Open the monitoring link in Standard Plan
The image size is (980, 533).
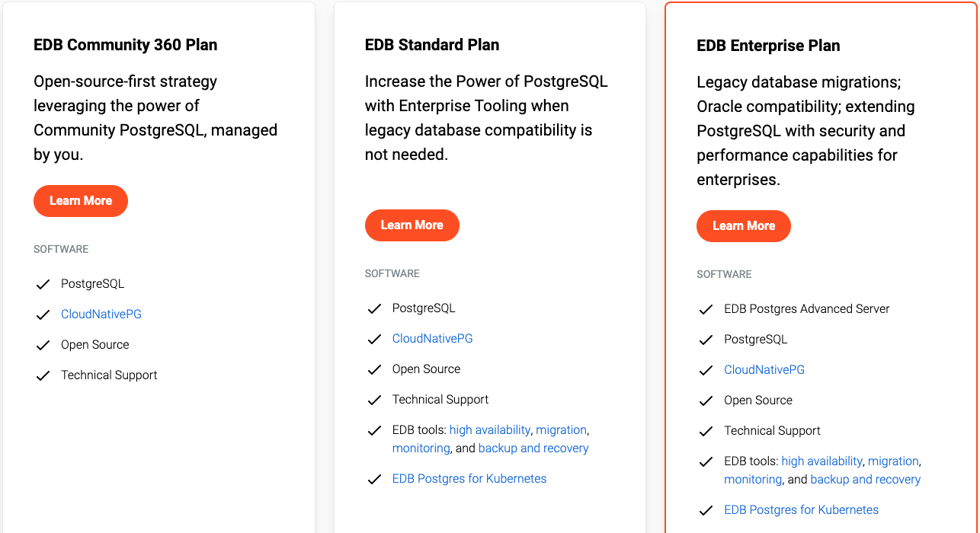[421, 448]
